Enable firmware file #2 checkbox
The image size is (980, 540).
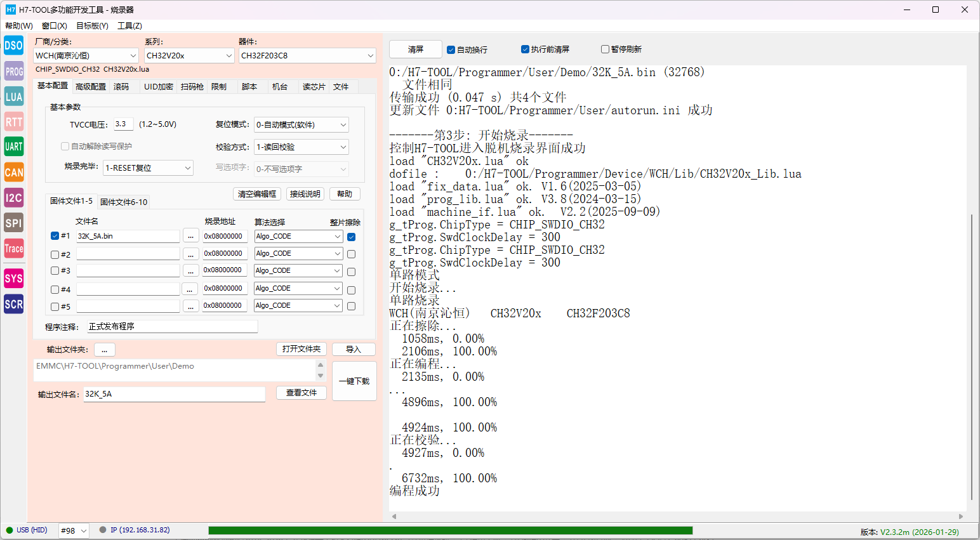pyautogui.click(x=55, y=254)
